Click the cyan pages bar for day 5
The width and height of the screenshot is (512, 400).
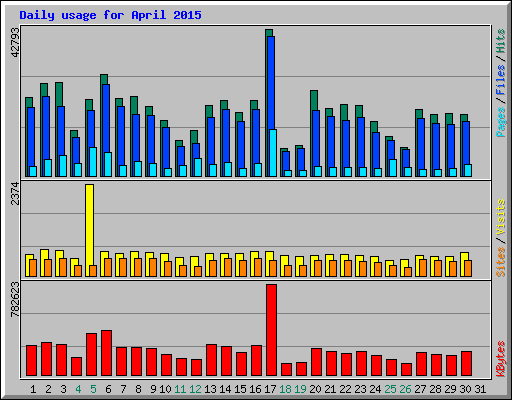click(x=93, y=162)
